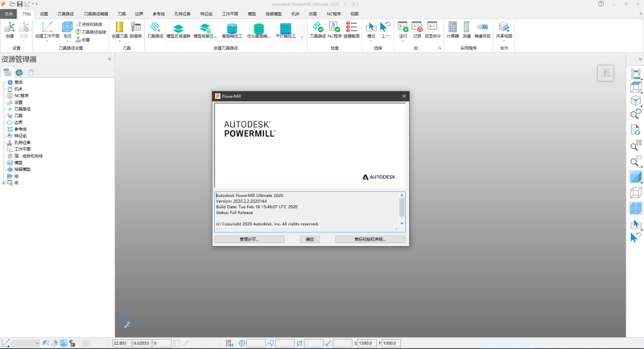Expand the 宏 node in explorer tree
Image resolution: width=644 pixels, height=349 pixels.
pos(5,183)
